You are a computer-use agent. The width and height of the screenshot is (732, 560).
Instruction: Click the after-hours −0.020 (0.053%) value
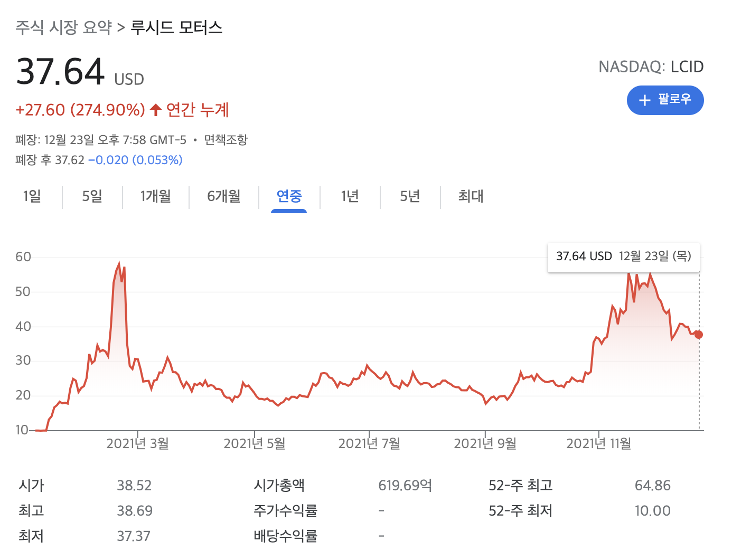click(x=135, y=160)
